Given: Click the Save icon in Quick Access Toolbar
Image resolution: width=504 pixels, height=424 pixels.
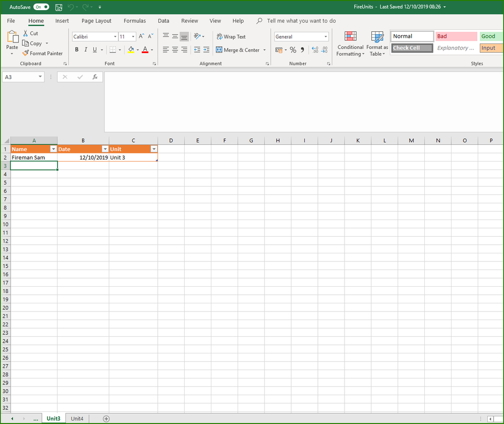Looking at the screenshot, I should (59, 7).
